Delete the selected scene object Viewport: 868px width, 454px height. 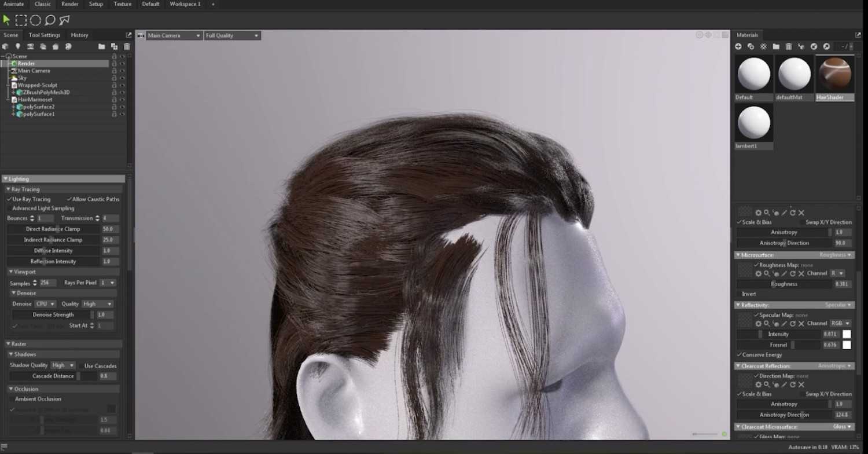click(x=127, y=46)
